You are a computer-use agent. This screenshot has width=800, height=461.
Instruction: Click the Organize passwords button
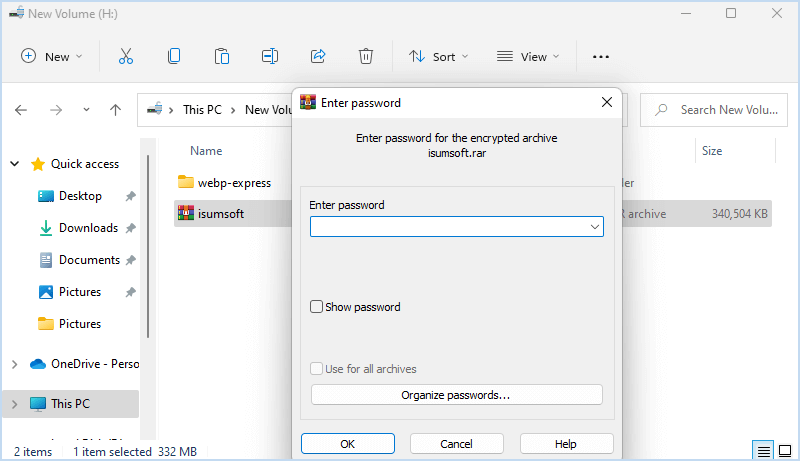coord(456,395)
